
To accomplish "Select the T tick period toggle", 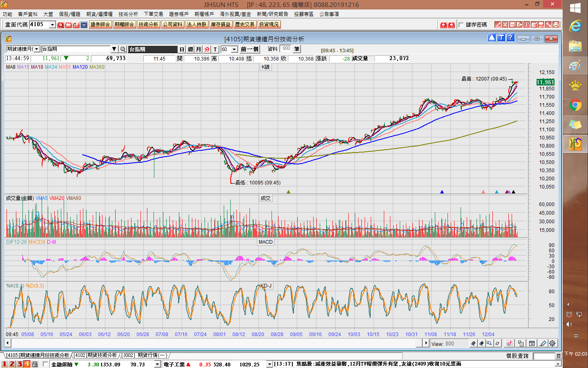I will point(215,49).
